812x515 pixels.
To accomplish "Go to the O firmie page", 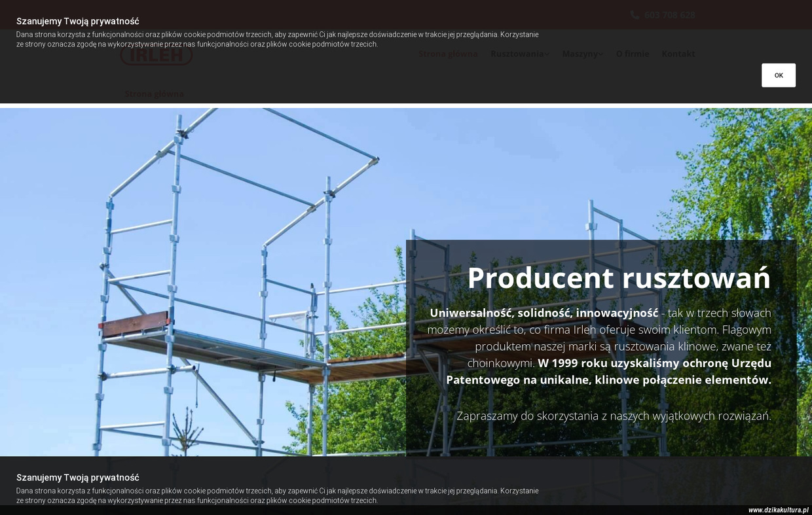I will pos(632,54).
